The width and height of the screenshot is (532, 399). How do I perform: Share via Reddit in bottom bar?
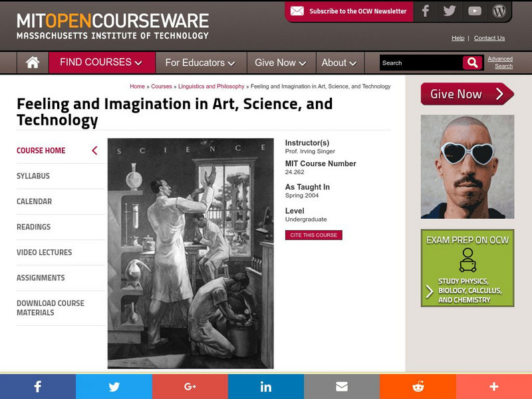click(x=418, y=386)
